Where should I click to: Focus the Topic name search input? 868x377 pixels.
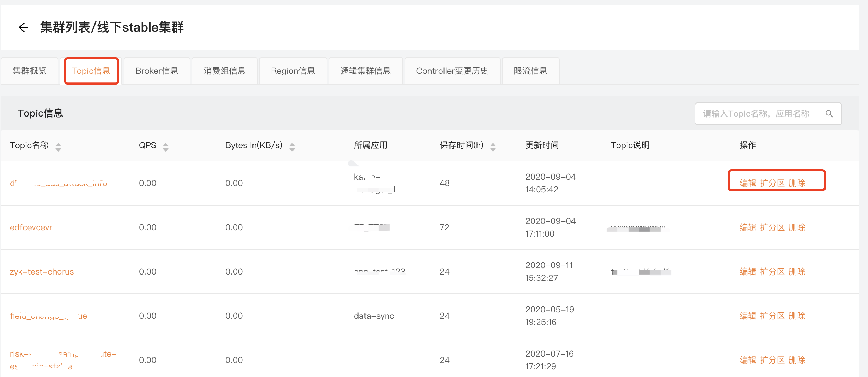[x=758, y=114]
